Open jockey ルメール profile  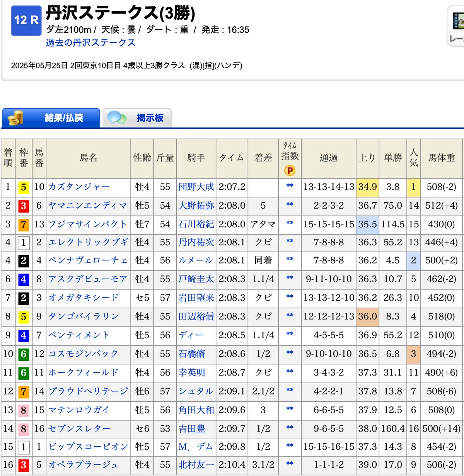(196, 260)
